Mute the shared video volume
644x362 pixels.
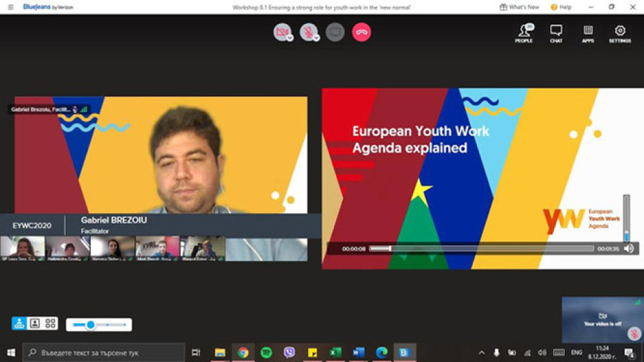[x=629, y=249]
